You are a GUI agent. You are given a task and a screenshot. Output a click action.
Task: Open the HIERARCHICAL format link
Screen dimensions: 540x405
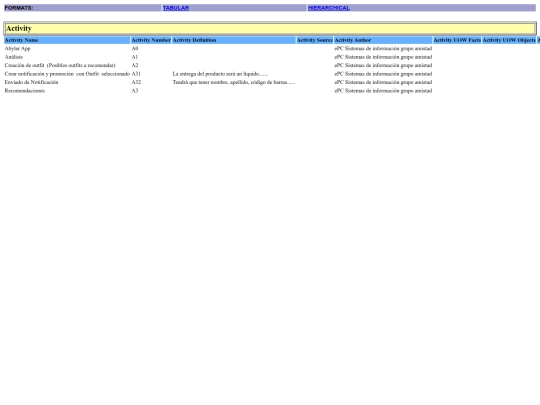click(x=329, y=8)
